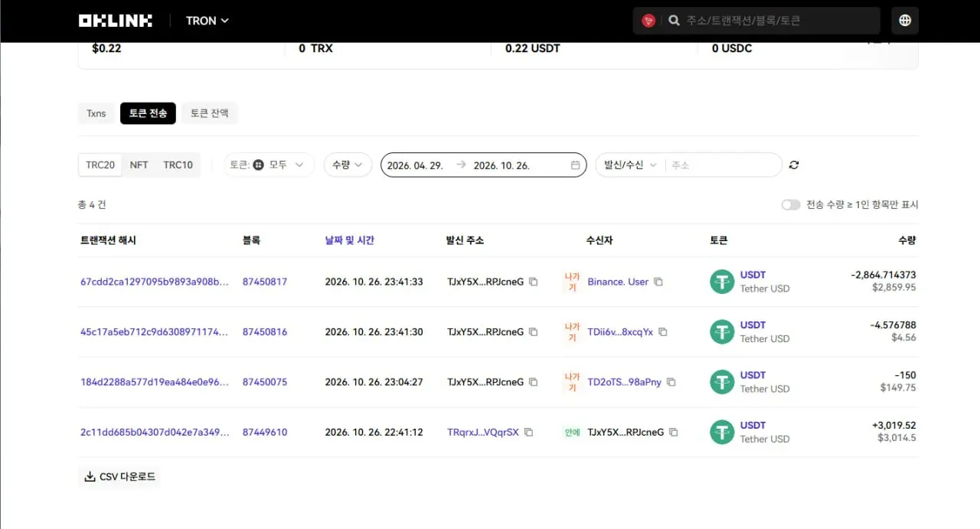Open block 87449610 link

pos(265,432)
